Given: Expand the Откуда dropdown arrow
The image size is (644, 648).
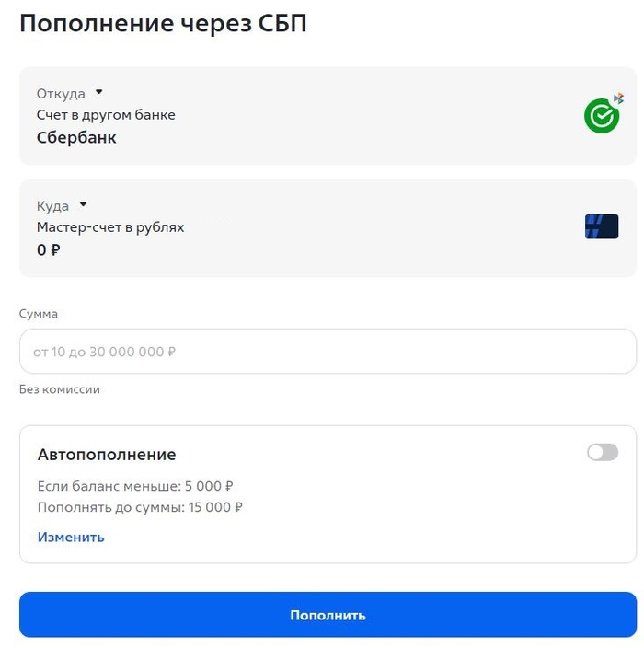Looking at the screenshot, I should point(99,93).
